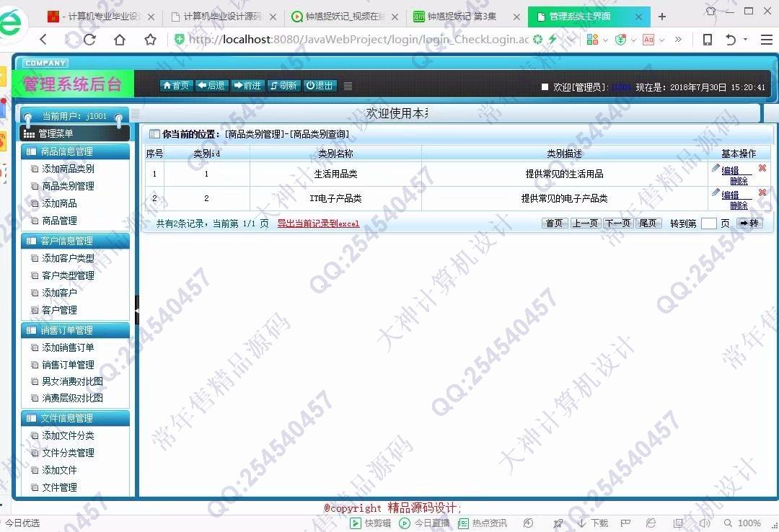Click the 首页 home button in header
Image resolution: width=779 pixels, height=532 pixels.
(177, 86)
